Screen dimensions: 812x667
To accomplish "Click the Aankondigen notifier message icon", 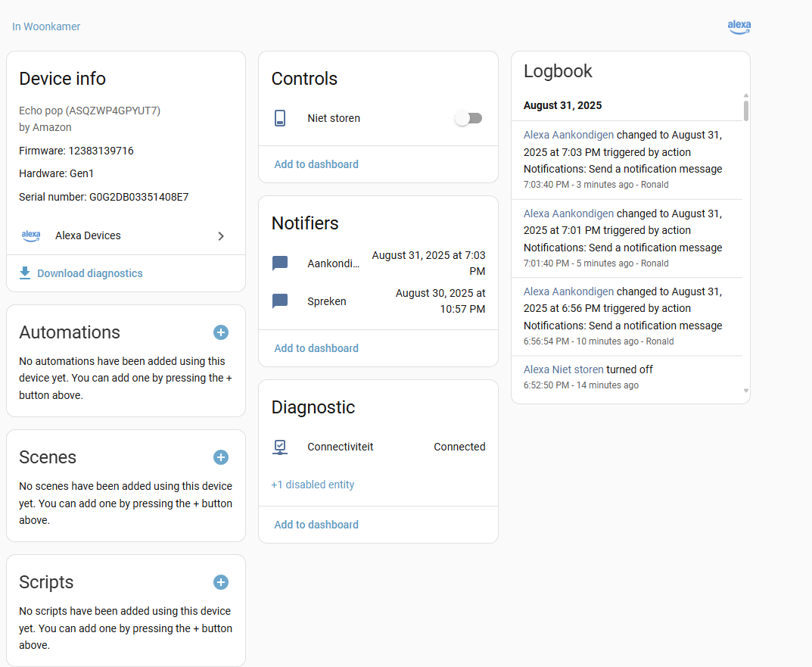I will (280, 263).
